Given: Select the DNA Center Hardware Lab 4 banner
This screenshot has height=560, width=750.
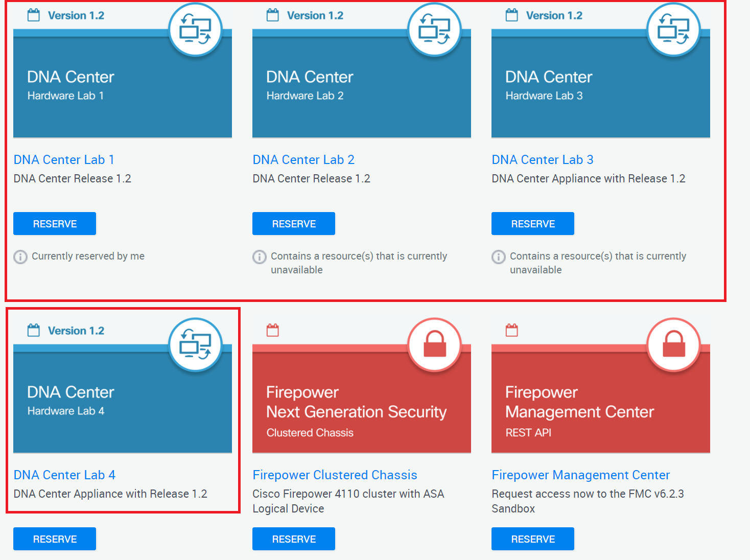Looking at the screenshot, I should pos(123,399).
